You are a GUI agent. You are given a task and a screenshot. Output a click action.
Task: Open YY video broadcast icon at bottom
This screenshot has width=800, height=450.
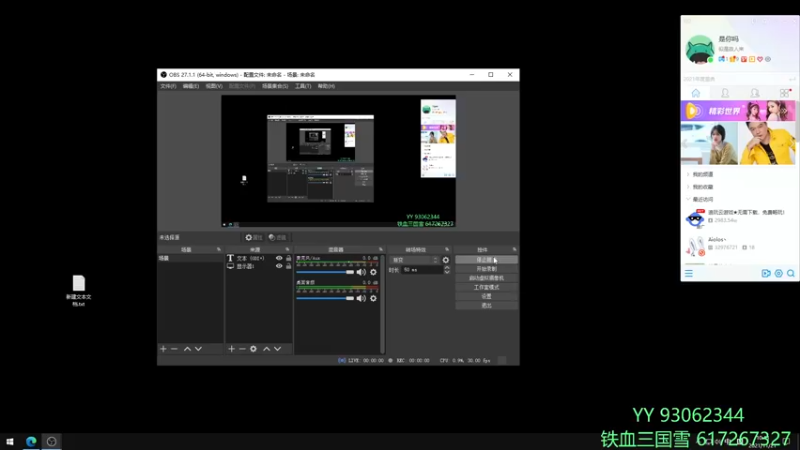pyautogui.click(x=766, y=274)
